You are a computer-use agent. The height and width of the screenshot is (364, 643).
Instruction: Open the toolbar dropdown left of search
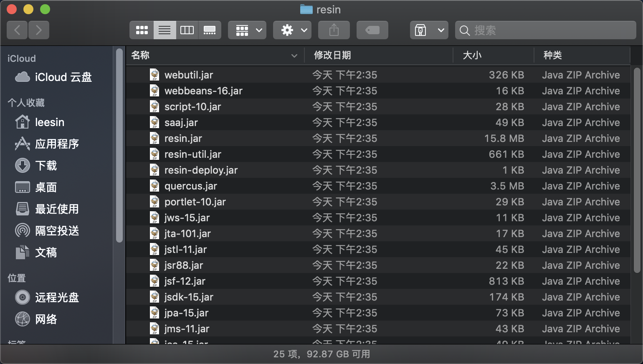pyautogui.click(x=429, y=30)
